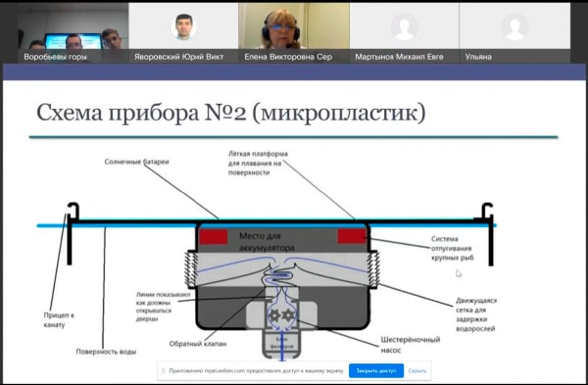Click the gear pump icon in the diagram
588x385 pixels.
[281, 315]
